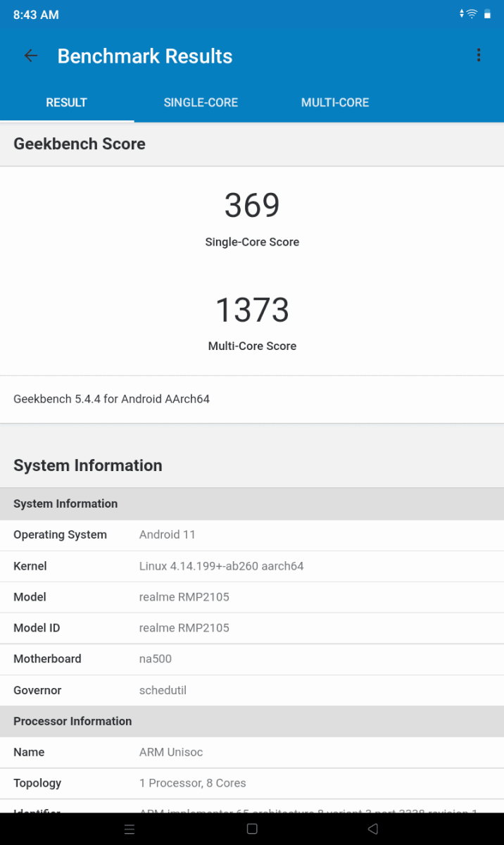Tap the Governor row label

click(x=37, y=691)
